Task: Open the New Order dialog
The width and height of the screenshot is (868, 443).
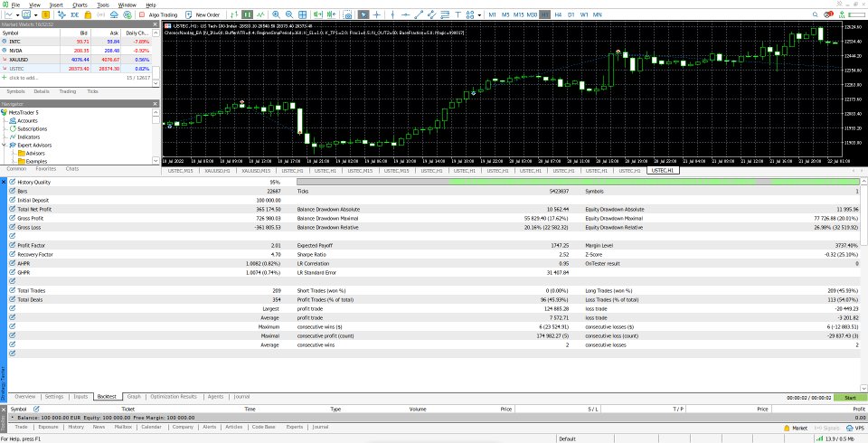Action: pos(203,15)
